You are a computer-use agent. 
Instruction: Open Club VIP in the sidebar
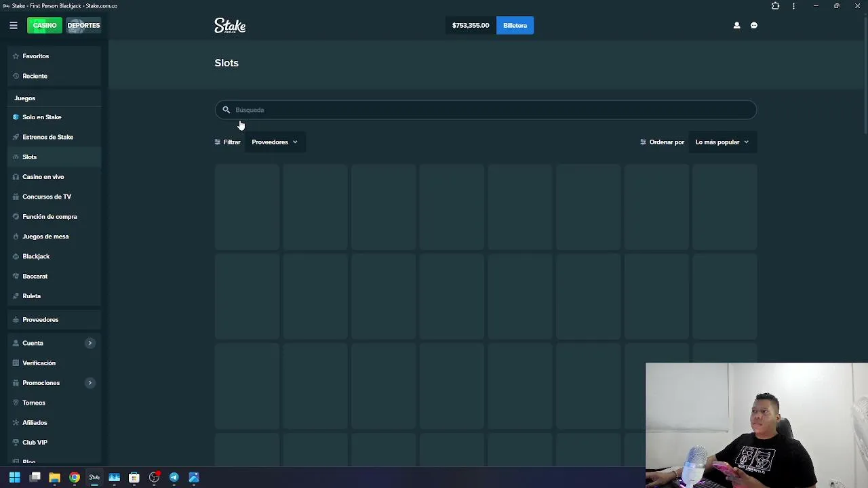[x=54, y=443]
